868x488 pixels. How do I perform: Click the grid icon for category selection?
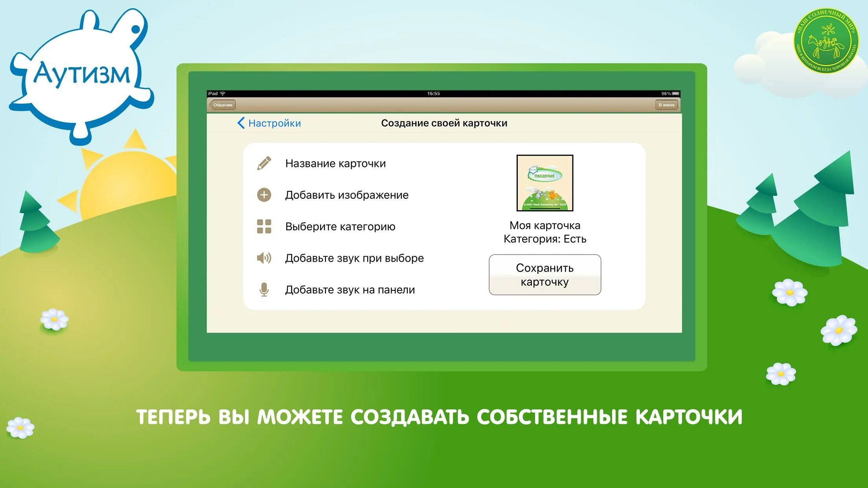[264, 226]
